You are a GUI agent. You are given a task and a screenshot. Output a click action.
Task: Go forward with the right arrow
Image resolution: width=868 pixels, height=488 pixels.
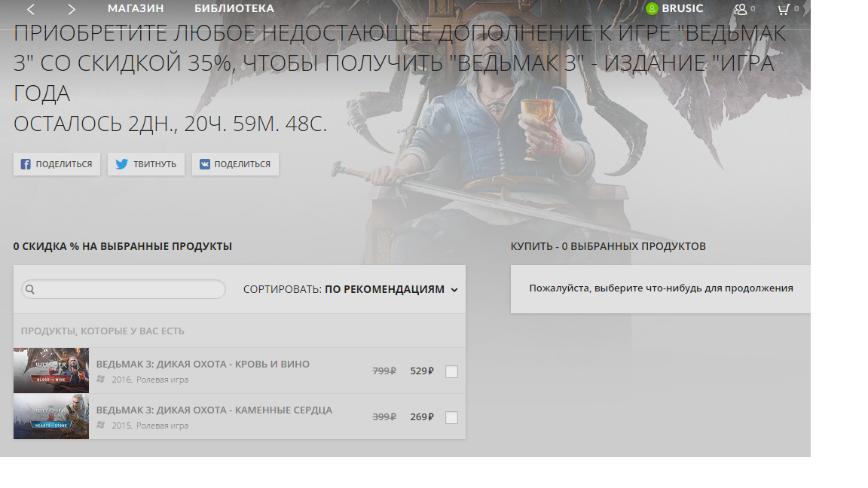click(x=72, y=9)
